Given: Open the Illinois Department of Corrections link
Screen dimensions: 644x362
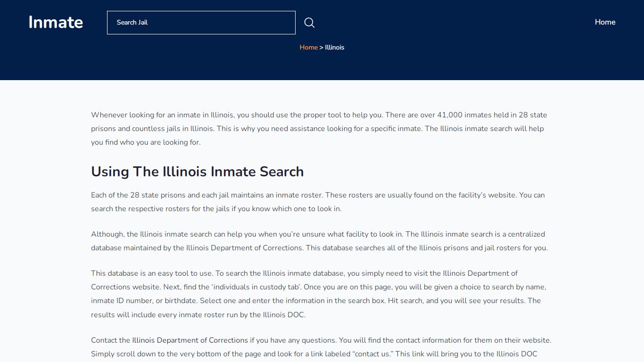Looking at the screenshot, I should click(x=190, y=340).
